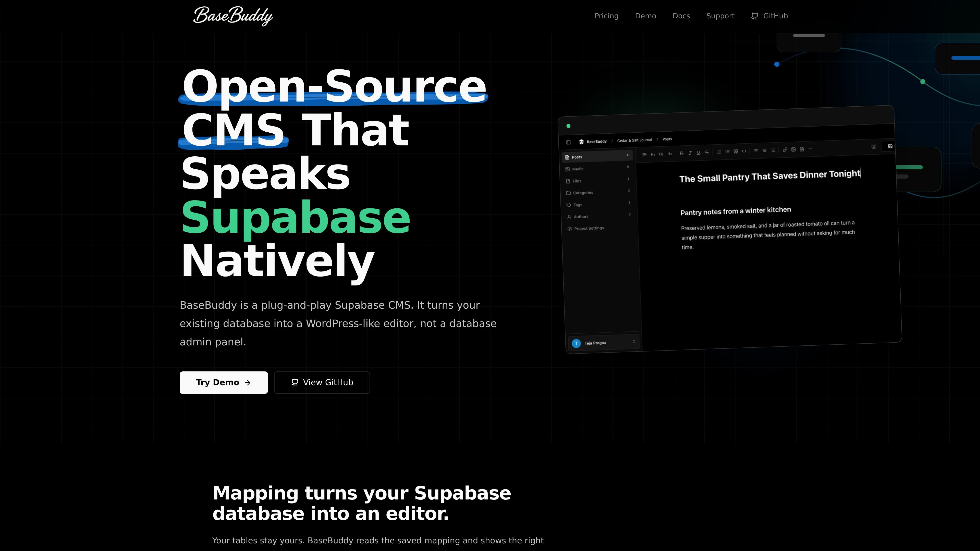Click the 'Pantry notes from a winter kitchen' subheading
The image size is (980, 551).
[x=736, y=211]
